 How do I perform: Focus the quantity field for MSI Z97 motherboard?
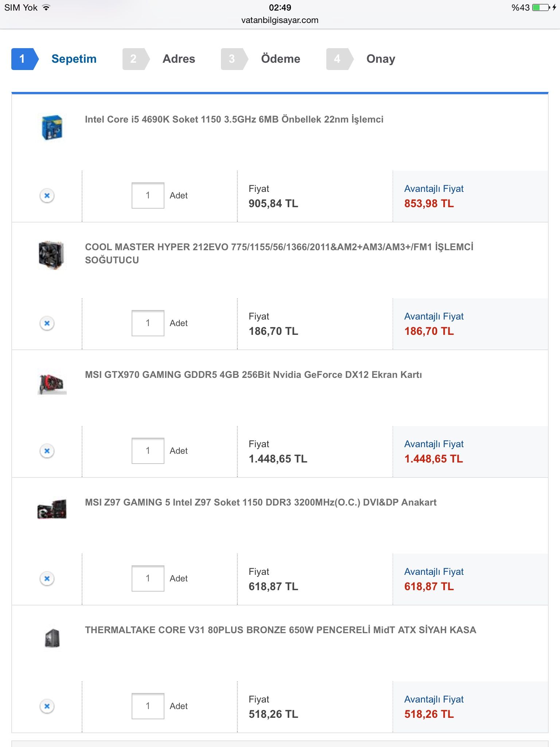[x=148, y=578]
